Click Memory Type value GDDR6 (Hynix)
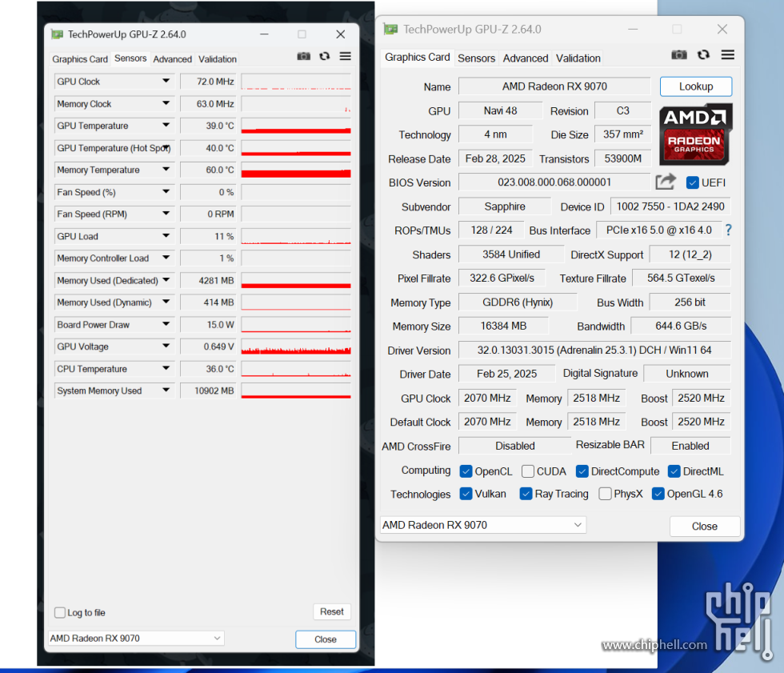Screen dimensions: 784x673 518,302
